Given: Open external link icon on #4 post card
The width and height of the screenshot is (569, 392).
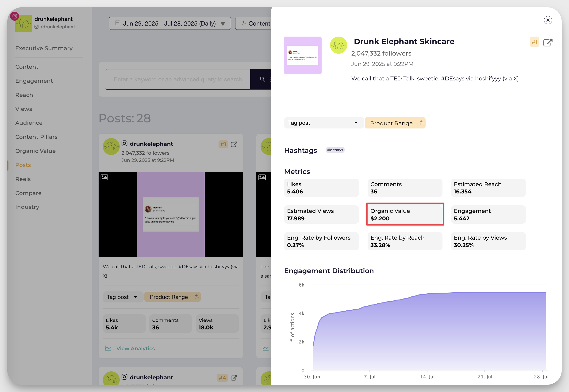Looking at the screenshot, I should tap(234, 378).
